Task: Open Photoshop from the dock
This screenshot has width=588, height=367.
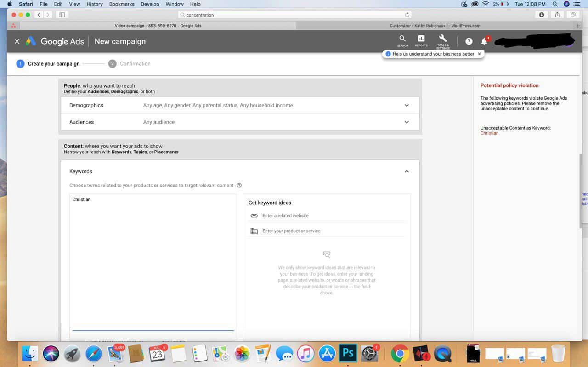Action: point(348,353)
